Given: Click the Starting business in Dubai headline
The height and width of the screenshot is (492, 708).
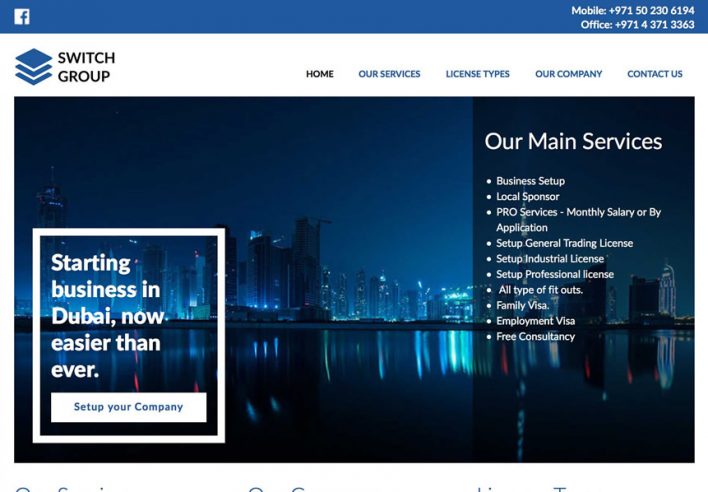Looking at the screenshot, I should (107, 316).
